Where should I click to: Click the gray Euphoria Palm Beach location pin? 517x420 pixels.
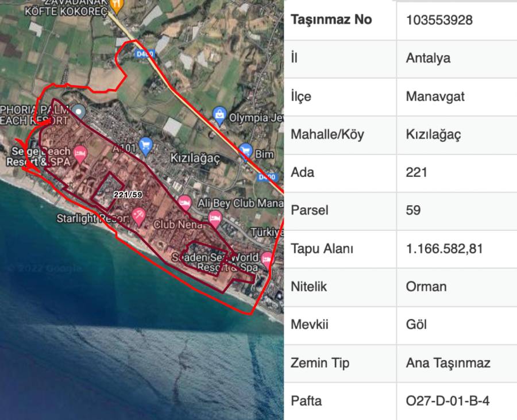[x=79, y=113]
